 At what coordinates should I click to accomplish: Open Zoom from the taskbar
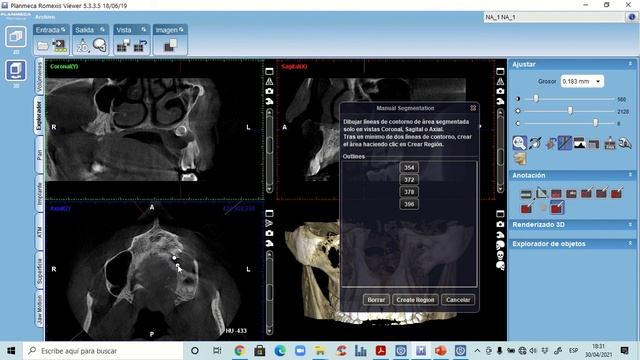[300, 351]
